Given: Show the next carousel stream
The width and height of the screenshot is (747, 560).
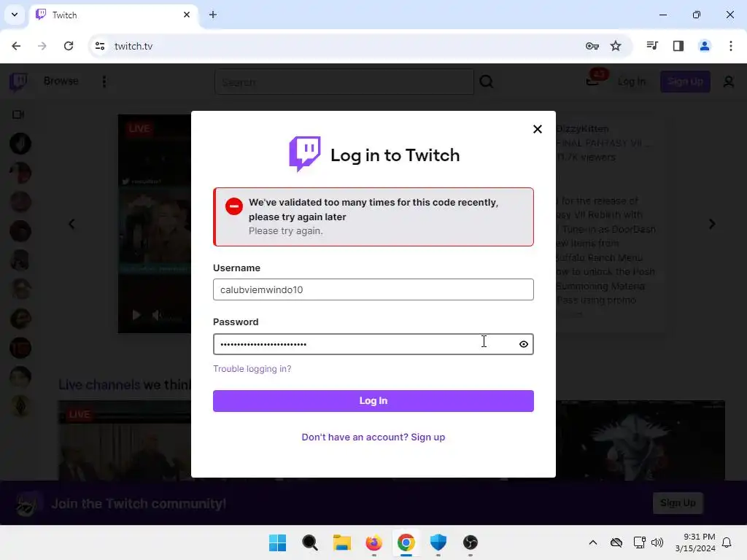Looking at the screenshot, I should [x=712, y=224].
